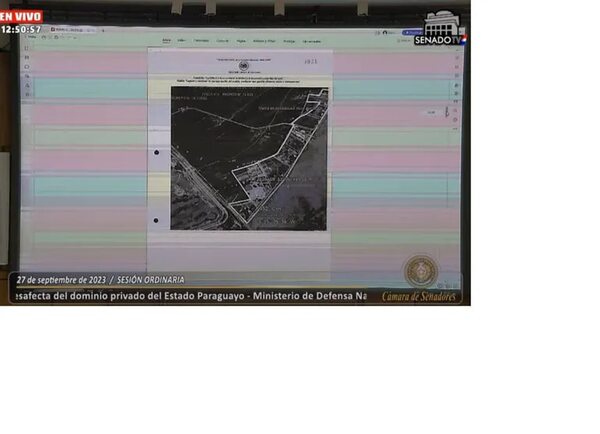Open the second left sidebar panel icon
This screenshot has height=434, width=600.
coord(27,57)
